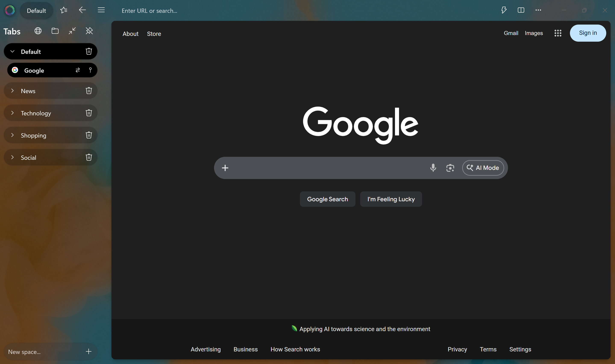Go back with the arrow icon
This screenshot has width=615, height=364.
click(x=82, y=10)
